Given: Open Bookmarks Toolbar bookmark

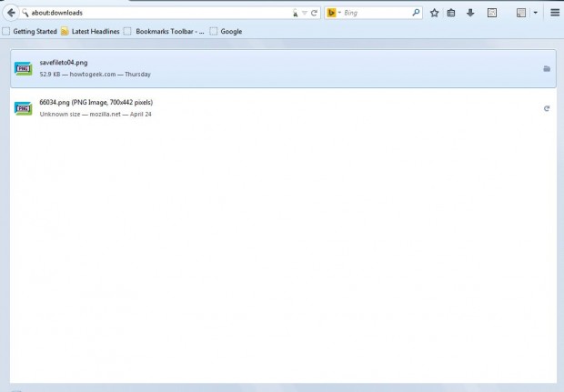Looking at the screenshot, I should coord(164,31).
